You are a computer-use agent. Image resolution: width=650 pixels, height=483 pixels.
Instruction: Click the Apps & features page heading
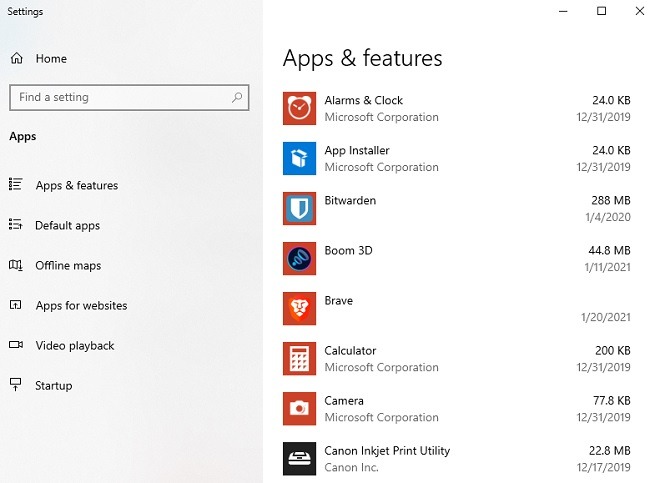click(363, 58)
